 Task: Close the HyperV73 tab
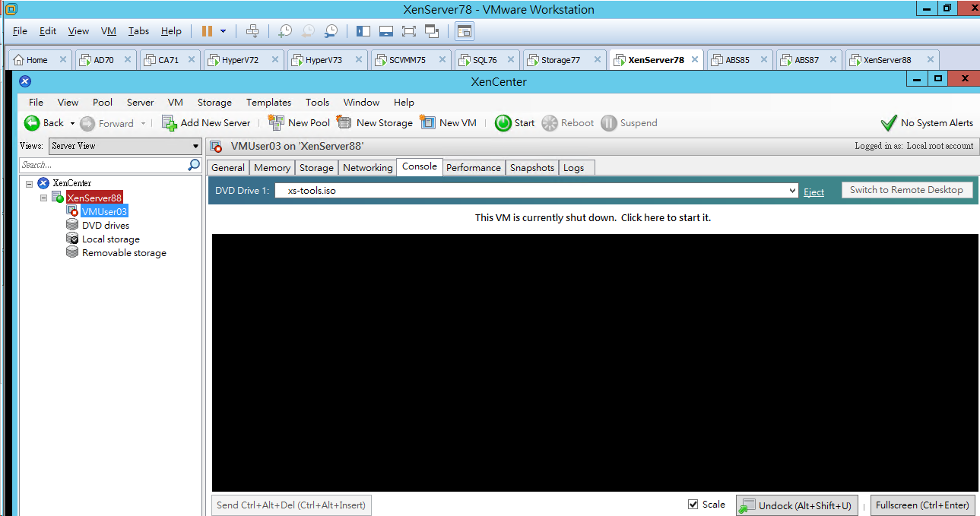[x=358, y=60]
